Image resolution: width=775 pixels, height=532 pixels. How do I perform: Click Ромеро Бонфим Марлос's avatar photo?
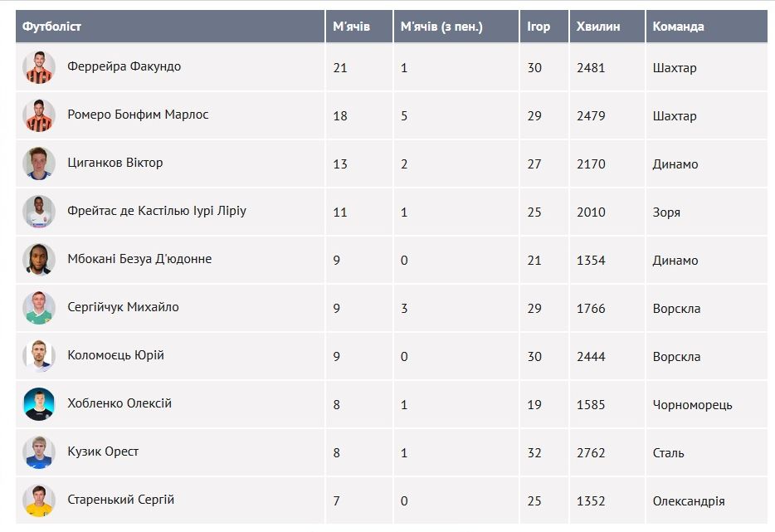tap(39, 115)
